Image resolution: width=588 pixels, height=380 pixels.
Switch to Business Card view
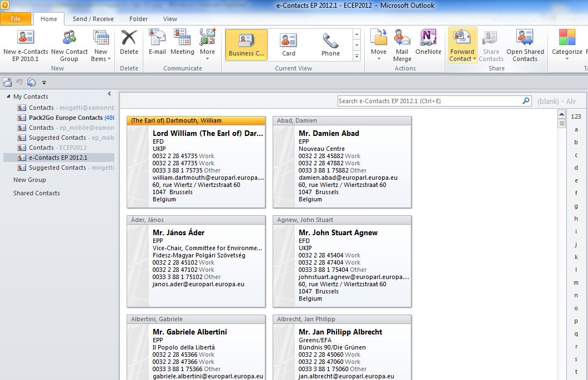click(247, 45)
